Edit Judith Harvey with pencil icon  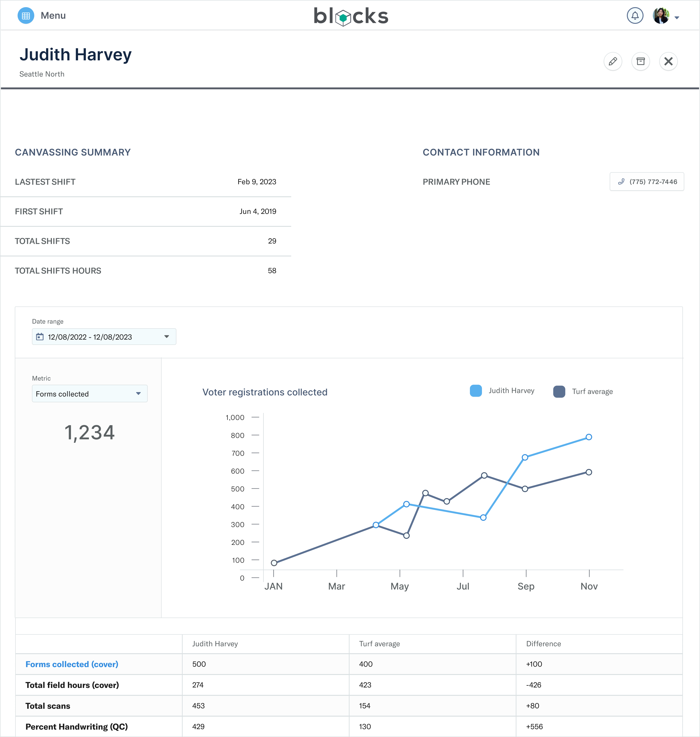click(613, 61)
